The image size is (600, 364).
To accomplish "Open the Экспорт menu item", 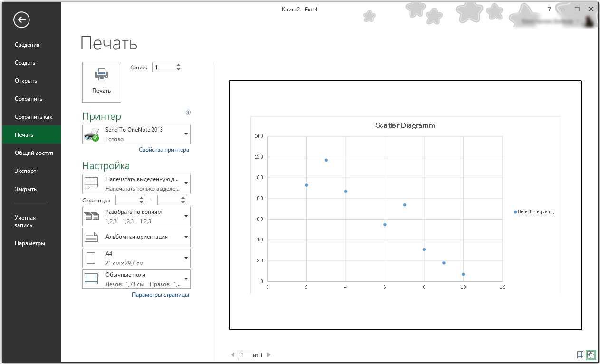I will tap(25, 171).
